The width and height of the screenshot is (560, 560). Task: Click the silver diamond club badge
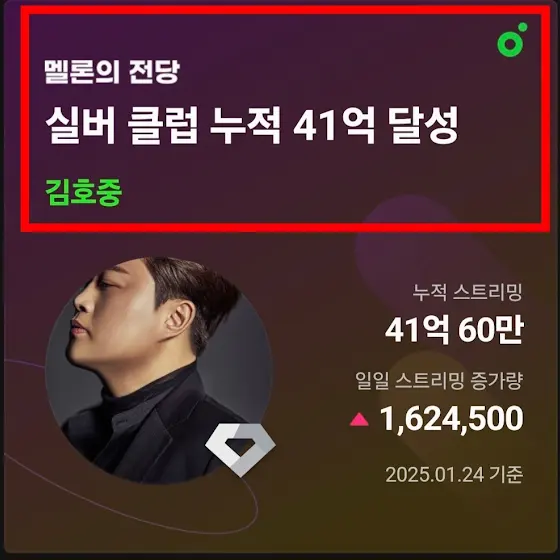(240, 449)
